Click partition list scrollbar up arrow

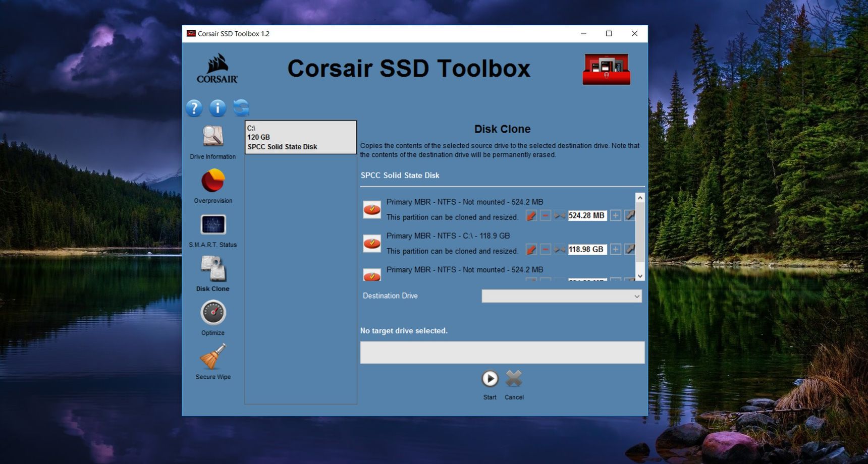click(640, 198)
